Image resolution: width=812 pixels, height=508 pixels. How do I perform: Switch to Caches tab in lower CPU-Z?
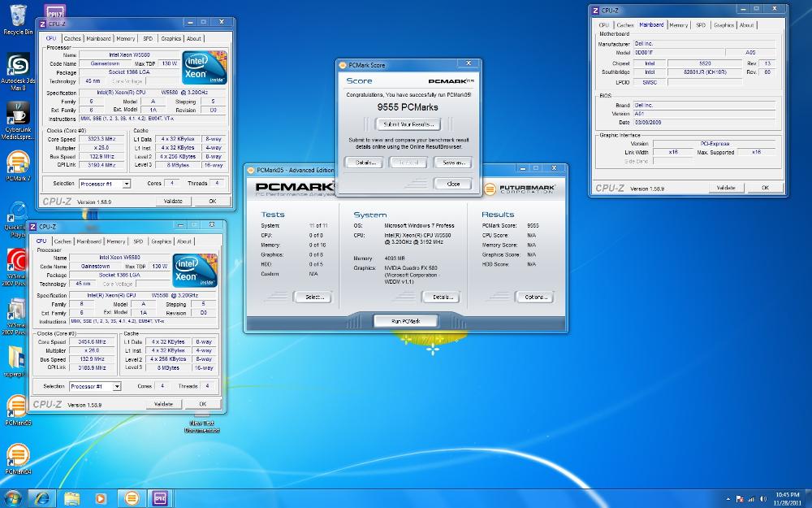coord(63,241)
